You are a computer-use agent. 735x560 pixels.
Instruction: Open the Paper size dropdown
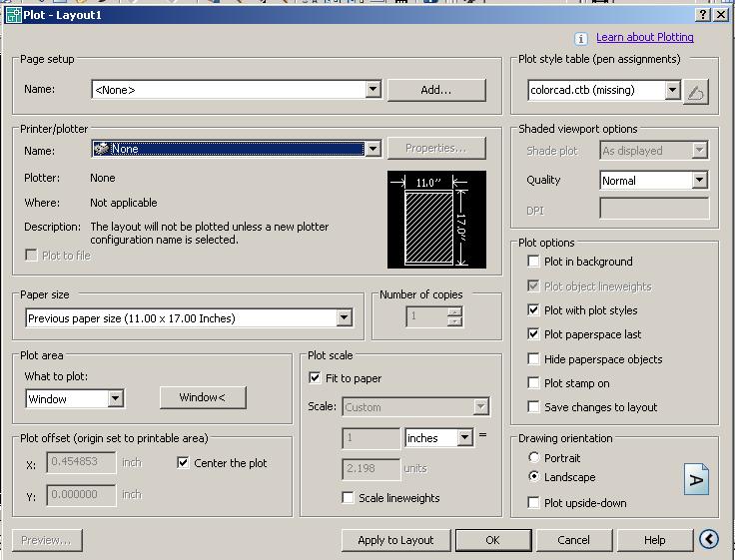(x=345, y=317)
